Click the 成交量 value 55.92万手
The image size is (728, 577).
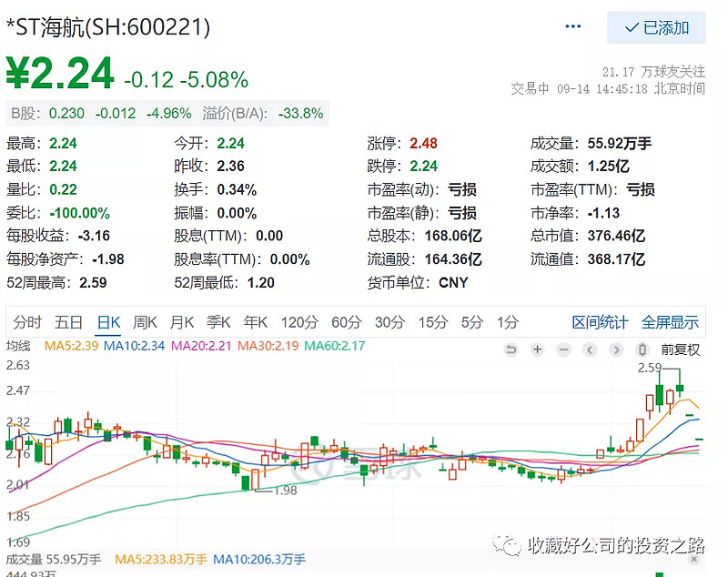click(x=620, y=143)
